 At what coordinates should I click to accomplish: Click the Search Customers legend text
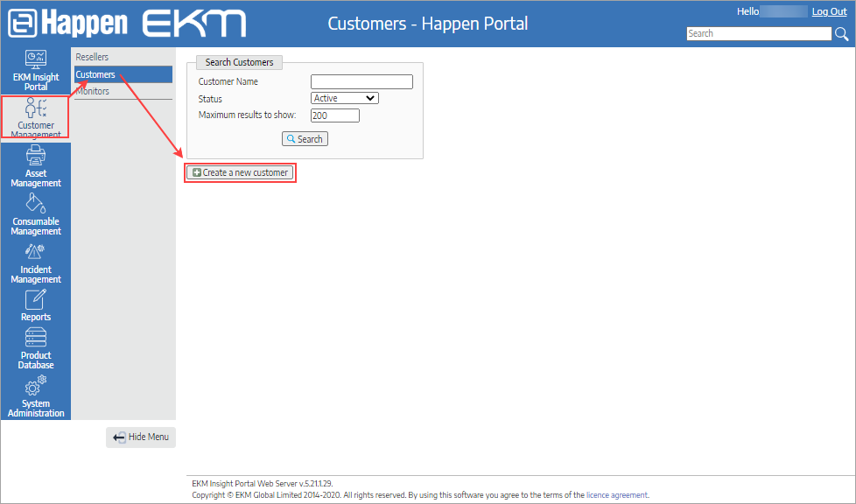[239, 62]
